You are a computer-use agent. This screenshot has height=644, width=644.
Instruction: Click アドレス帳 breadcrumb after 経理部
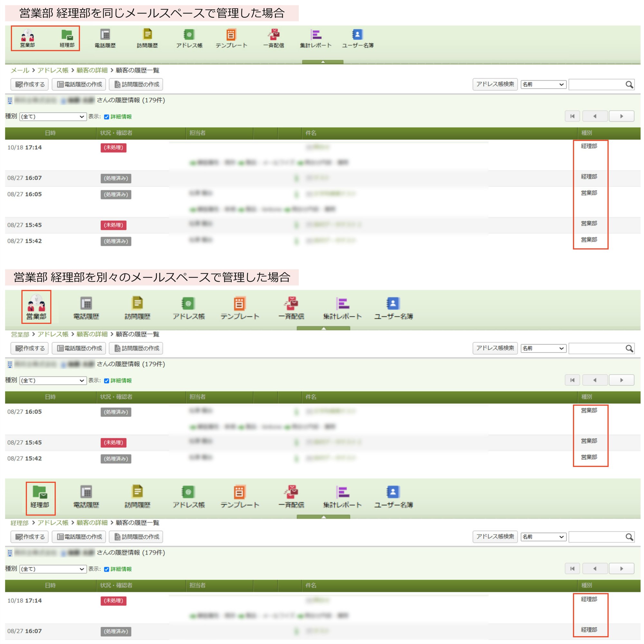point(53,523)
